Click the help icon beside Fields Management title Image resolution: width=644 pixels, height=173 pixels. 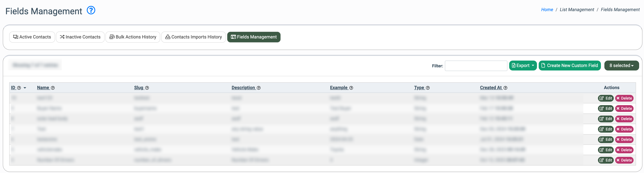pos(91,10)
